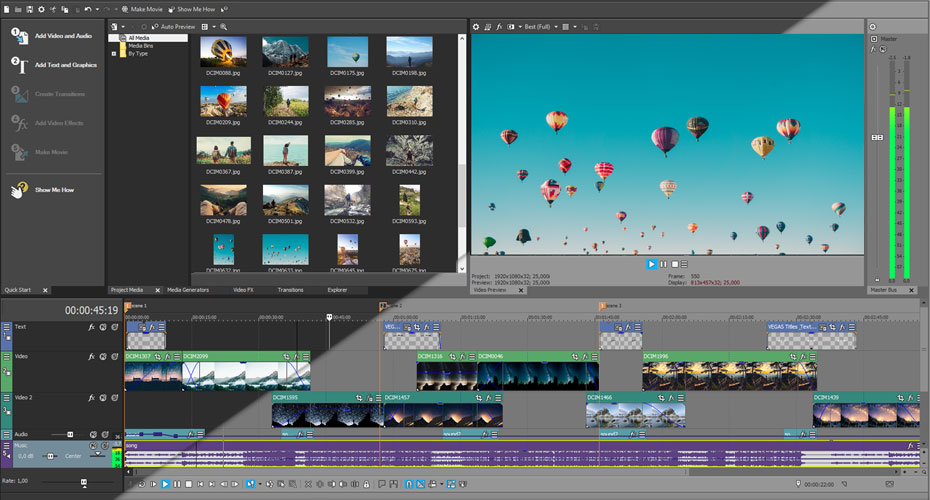Toggle solo on the Video 2 track
930x500 pixels.
[114, 397]
